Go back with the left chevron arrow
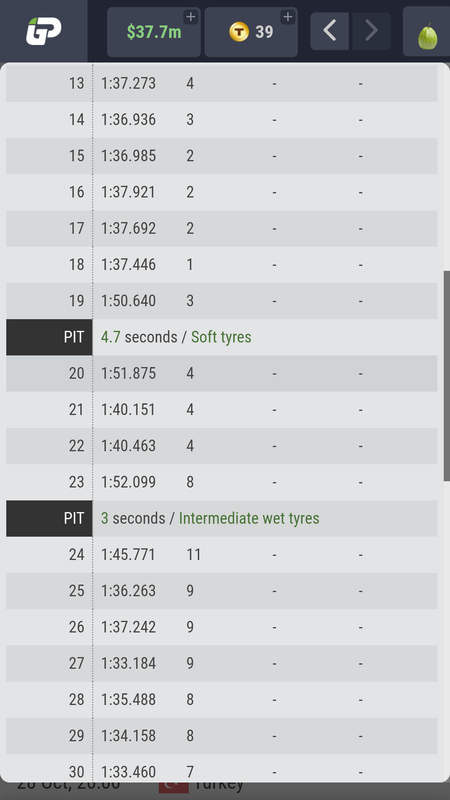 pos(330,31)
